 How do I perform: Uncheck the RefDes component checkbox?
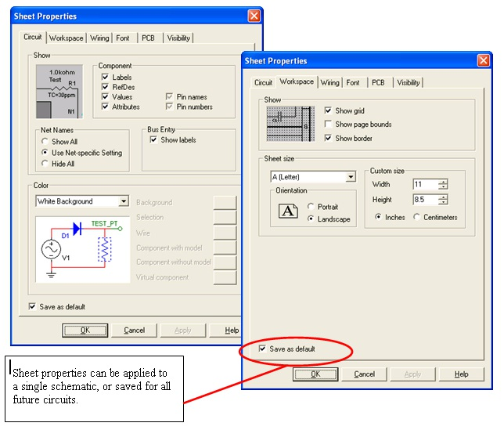pos(106,88)
